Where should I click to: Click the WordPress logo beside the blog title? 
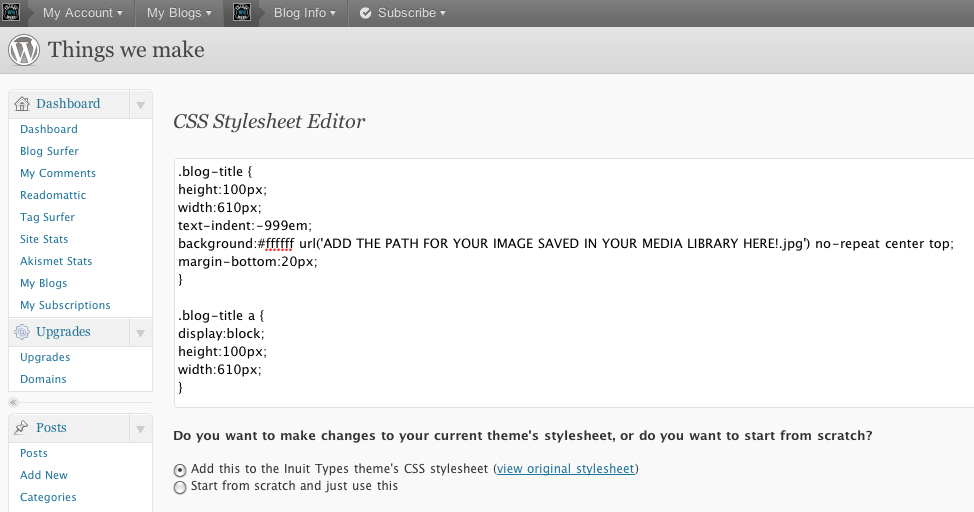24,50
